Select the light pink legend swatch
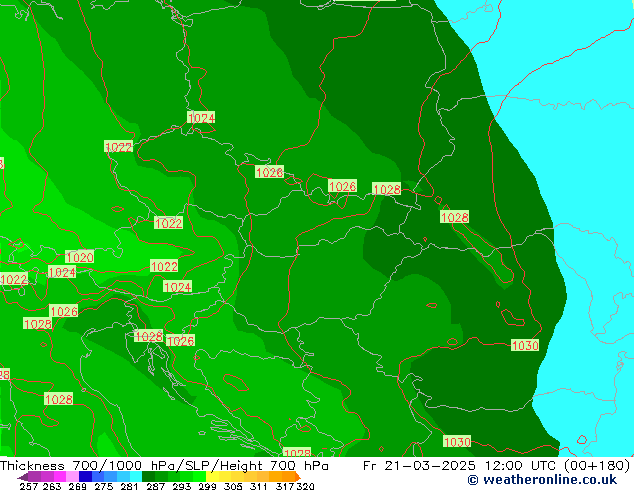This screenshot has width=634, height=490. click(72, 477)
